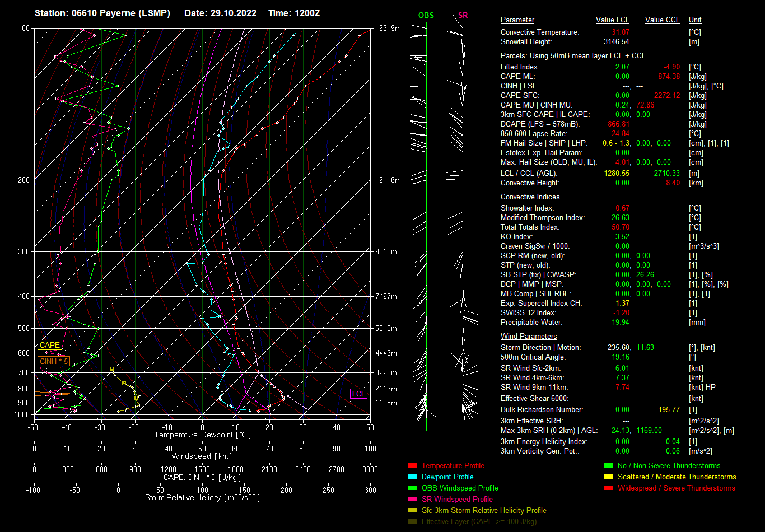Click the orange CINH * 5 label box
The image size is (765, 532).
click(x=54, y=361)
